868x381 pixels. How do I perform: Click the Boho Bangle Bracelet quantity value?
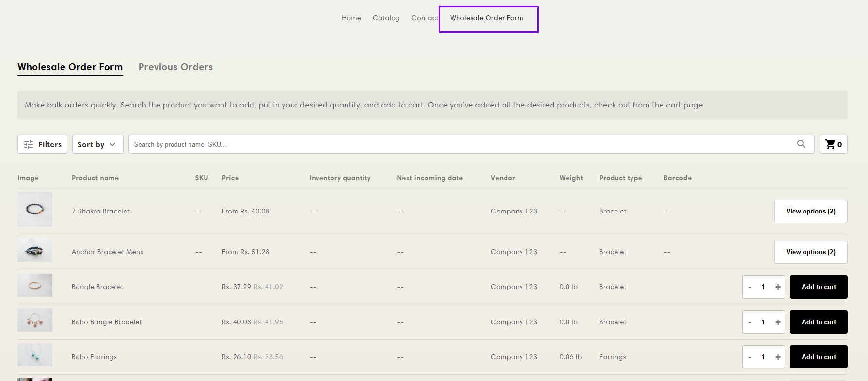coord(763,322)
